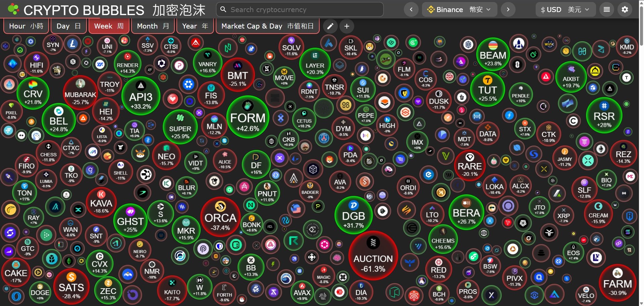Open the REZ -14.3% bubble
This screenshot has height=306, width=644.
pos(624,154)
